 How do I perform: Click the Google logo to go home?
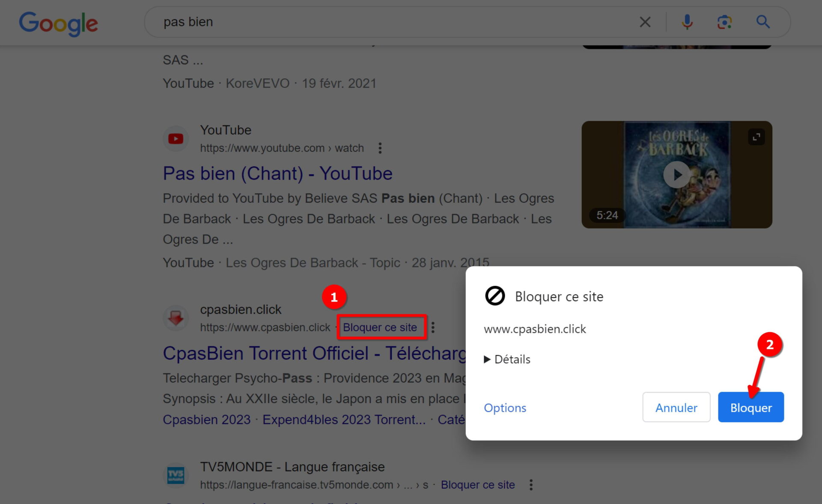click(x=58, y=23)
